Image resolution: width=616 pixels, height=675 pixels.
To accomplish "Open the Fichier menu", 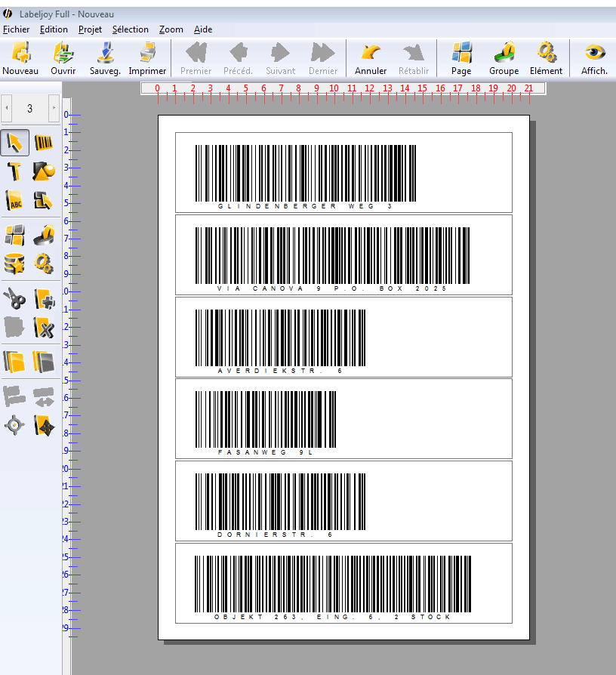I will (17, 29).
